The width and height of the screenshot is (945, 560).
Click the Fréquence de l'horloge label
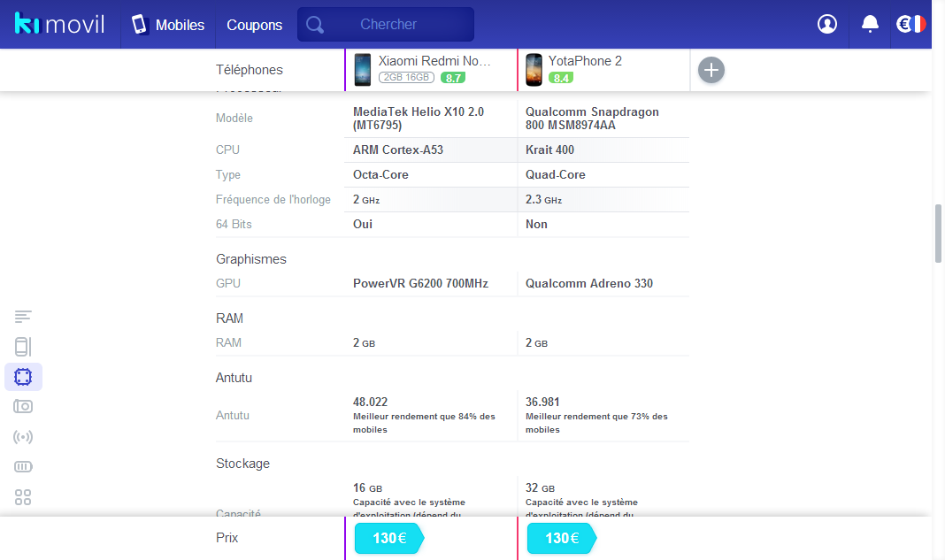coord(273,200)
